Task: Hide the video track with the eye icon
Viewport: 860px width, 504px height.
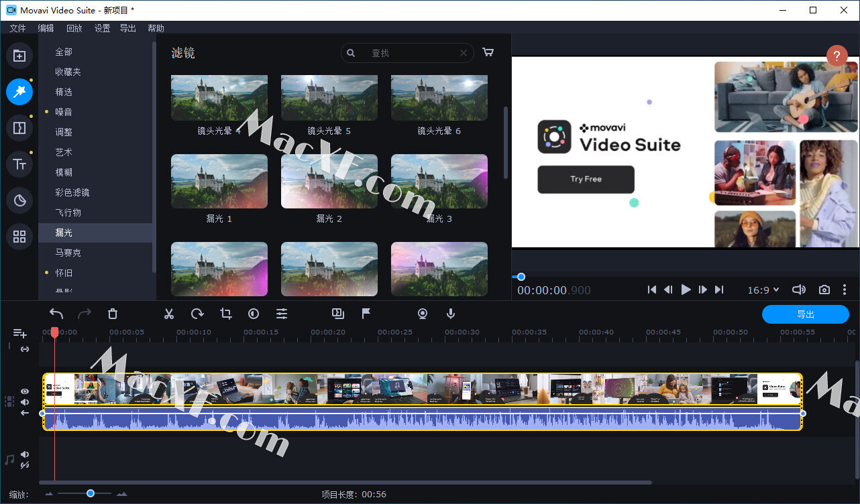Action: coord(24,391)
